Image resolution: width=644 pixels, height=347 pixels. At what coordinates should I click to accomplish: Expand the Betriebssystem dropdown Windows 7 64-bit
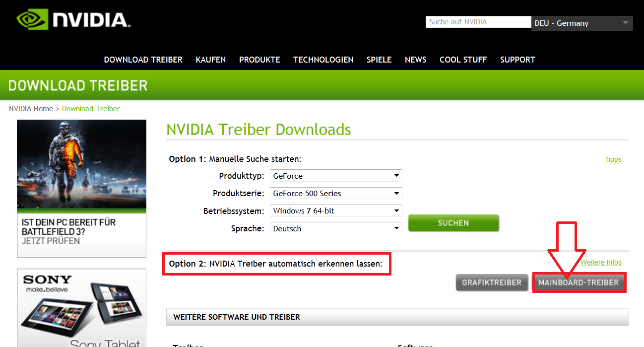[x=336, y=211]
